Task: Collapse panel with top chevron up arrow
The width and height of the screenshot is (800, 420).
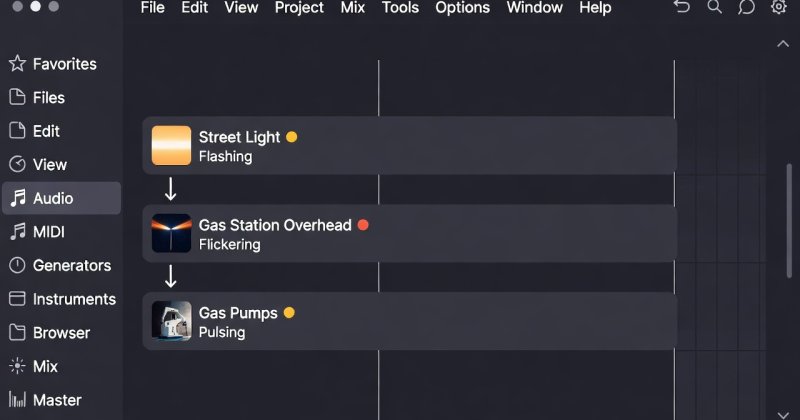Action: (783, 44)
